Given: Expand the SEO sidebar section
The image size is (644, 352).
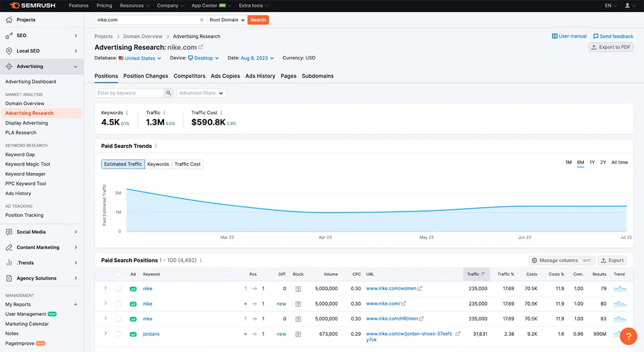Looking at the screenshot, I should 42,35.
